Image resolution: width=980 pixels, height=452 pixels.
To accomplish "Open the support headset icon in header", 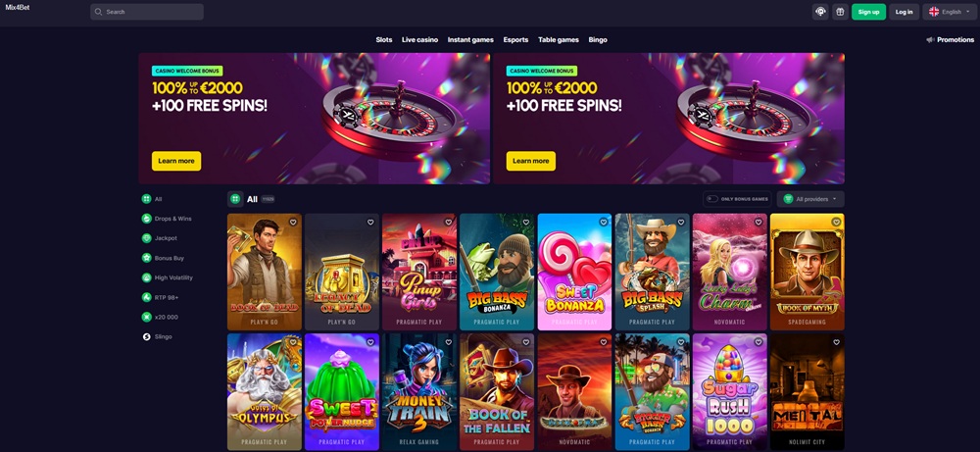I will [820, 12].
